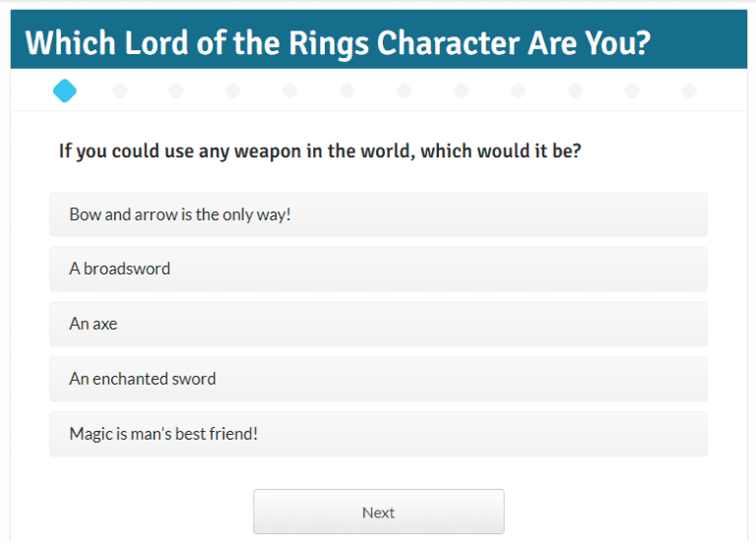Pick the "An axe" answer
Viewport: 756px width, 543px height.
tap(378, 324)
